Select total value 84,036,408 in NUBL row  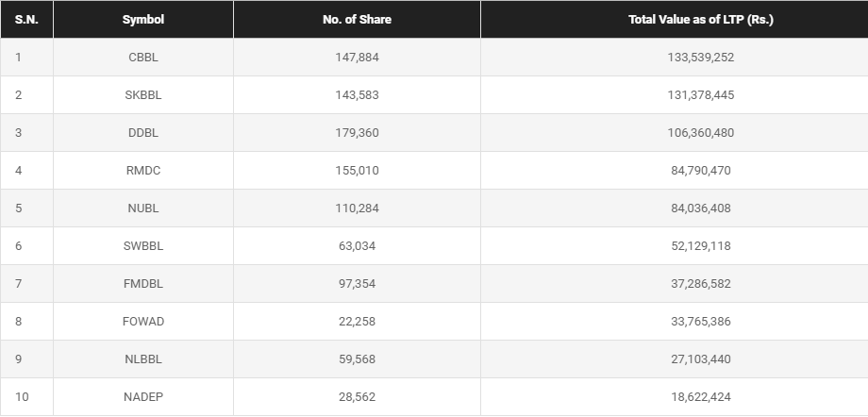click(x=701, y=208)
